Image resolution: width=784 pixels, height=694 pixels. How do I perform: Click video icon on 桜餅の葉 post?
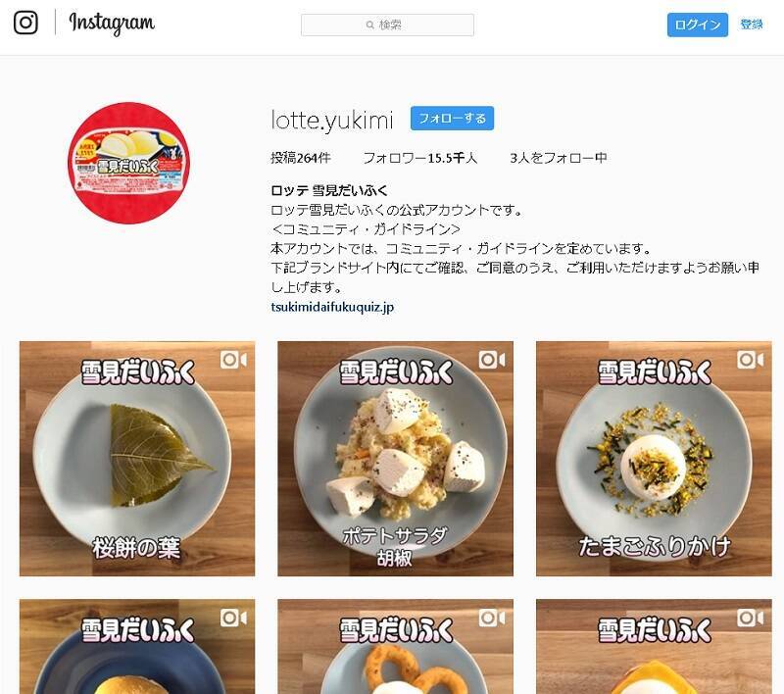(233, 360)
